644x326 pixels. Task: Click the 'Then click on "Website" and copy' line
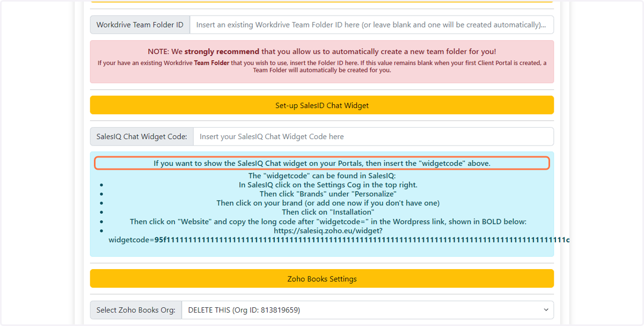pyautogui.click(x=328, y=221)
